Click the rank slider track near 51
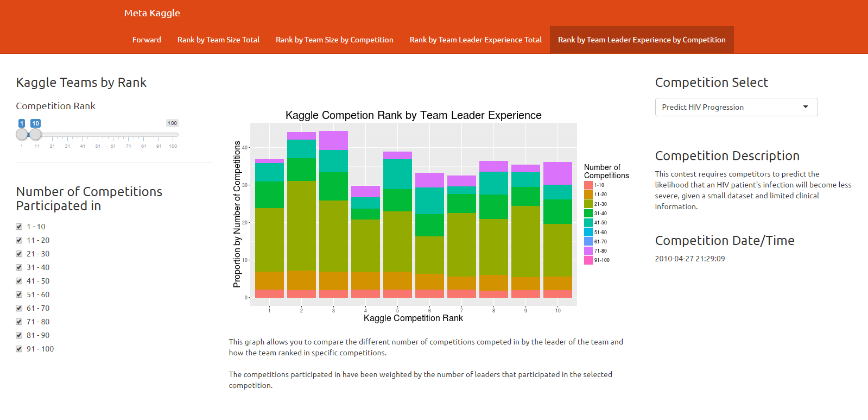Image resolution: width=868 pixels, height=420 pixels. (98, 134)
